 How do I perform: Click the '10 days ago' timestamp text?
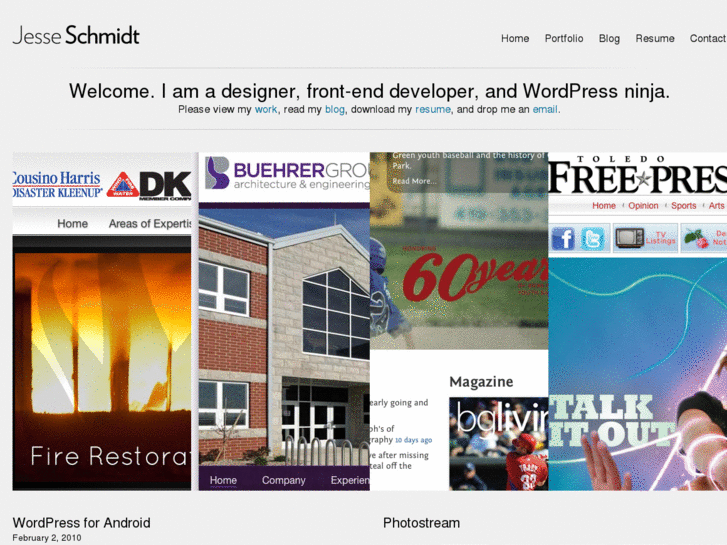[x=413, y=440]
